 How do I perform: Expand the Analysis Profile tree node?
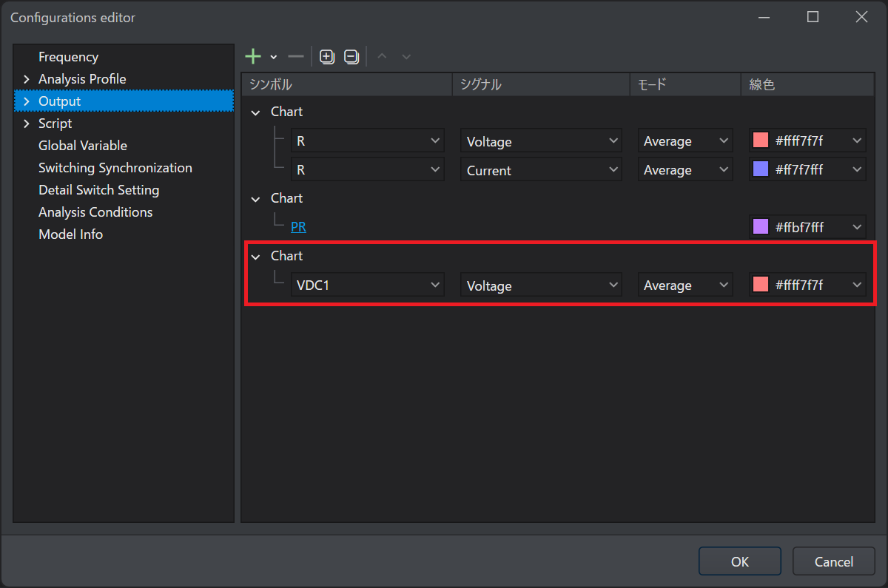26,79
